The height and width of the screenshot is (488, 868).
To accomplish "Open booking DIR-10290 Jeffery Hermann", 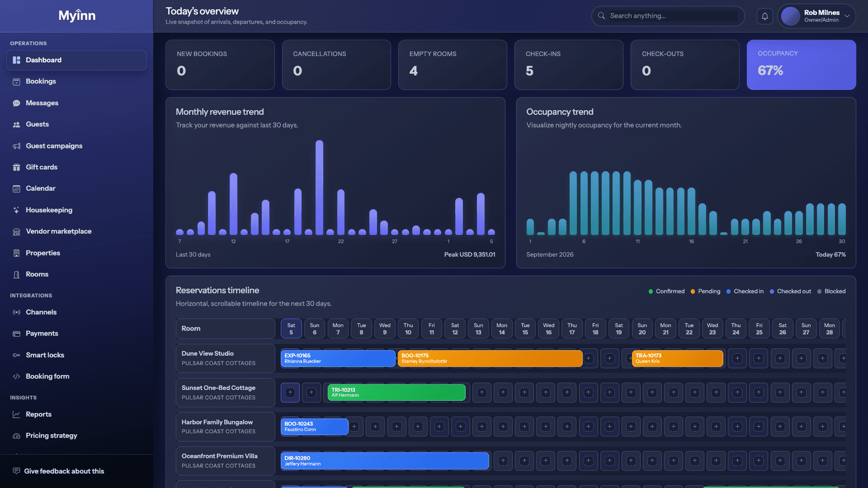I will (x=385, y=461).
